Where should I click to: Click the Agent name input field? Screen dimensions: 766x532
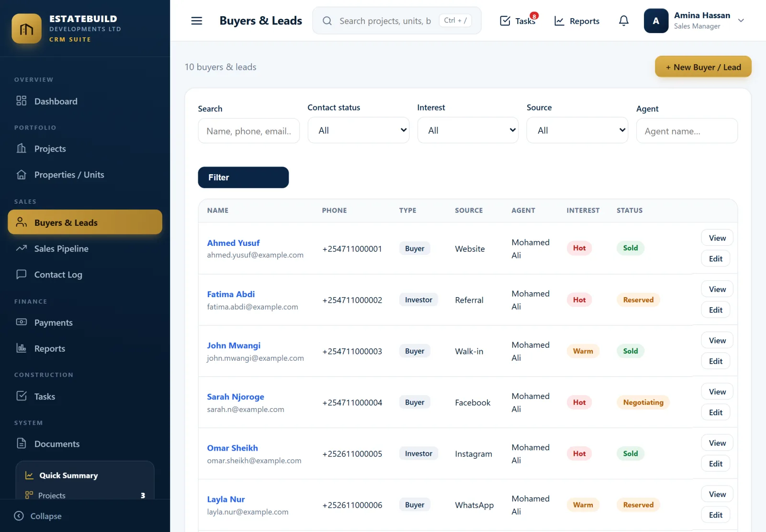click(x=687, y=131)
